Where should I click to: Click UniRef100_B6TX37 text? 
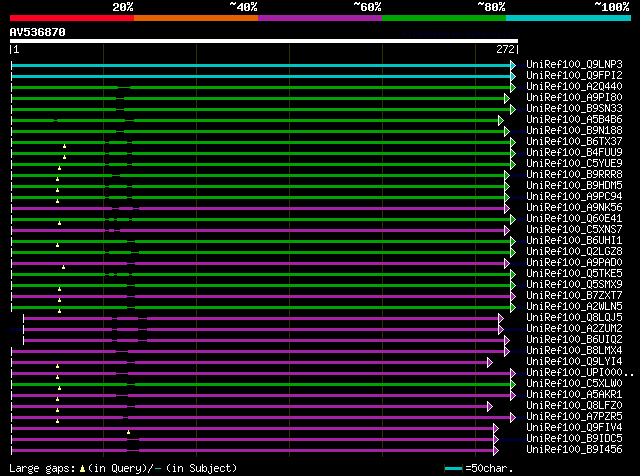(574, 142)
